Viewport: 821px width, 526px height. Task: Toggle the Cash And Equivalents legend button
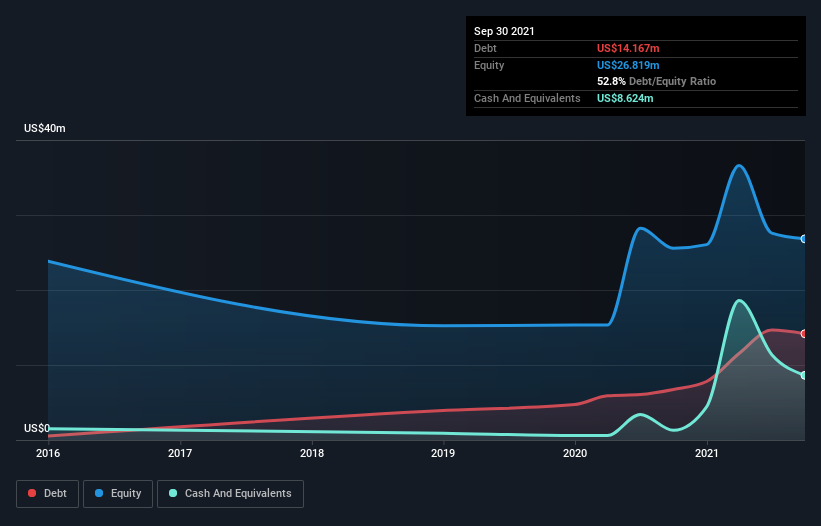point(230,494)
